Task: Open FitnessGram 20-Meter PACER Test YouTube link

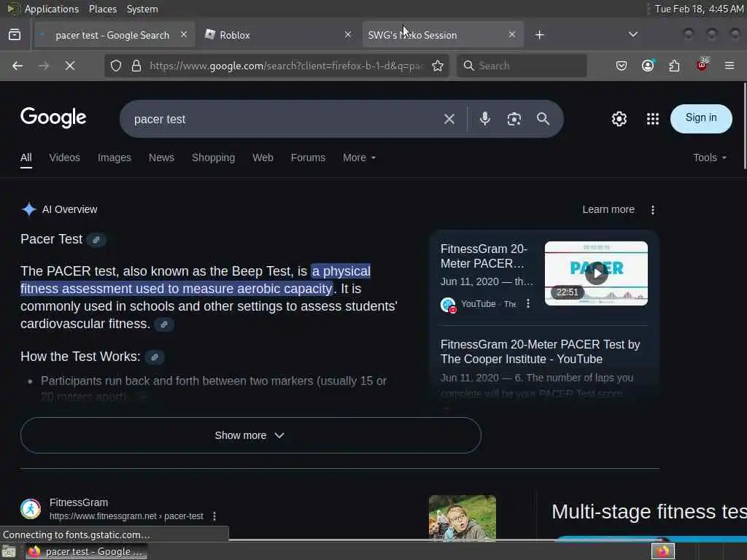Action: [x=541, y=352]
